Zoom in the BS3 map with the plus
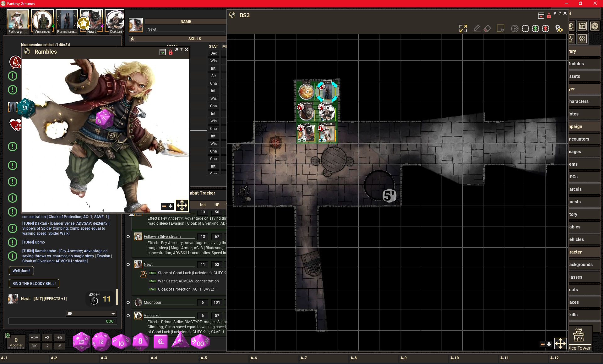603x364 pixels. [x=549, y=344]
